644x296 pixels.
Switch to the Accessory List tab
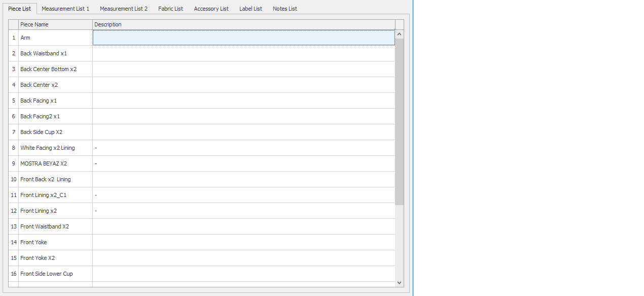[211, 9]
